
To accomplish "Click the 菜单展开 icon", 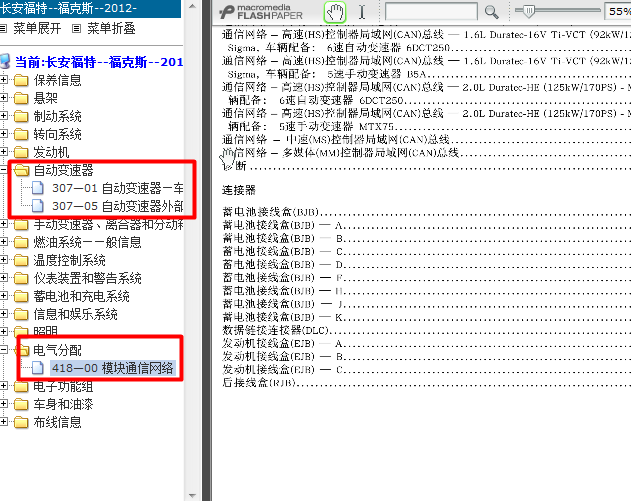I will (3, 29).
